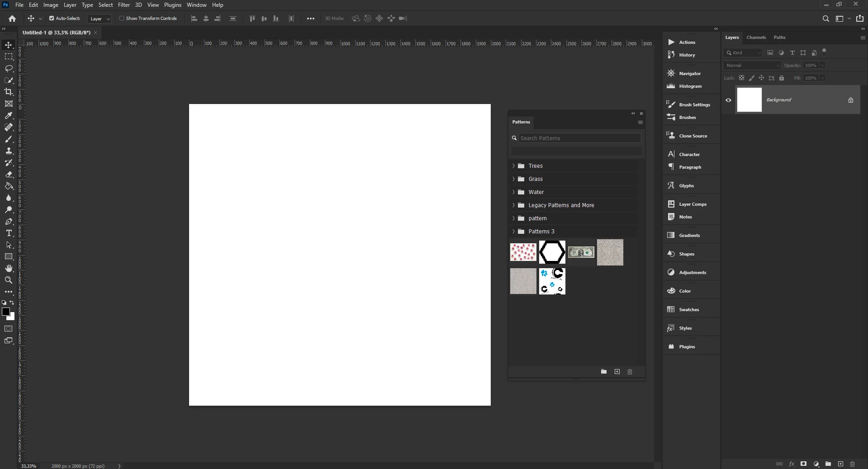Open the Filter menu
The height and width of the screenshot is (469, 868).
pos(123,5)
